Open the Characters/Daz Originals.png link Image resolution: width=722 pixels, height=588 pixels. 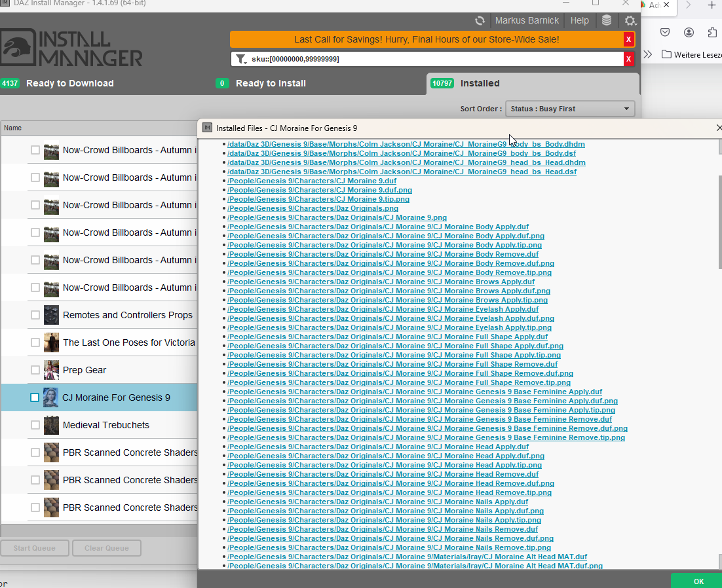tap(313, 208)
